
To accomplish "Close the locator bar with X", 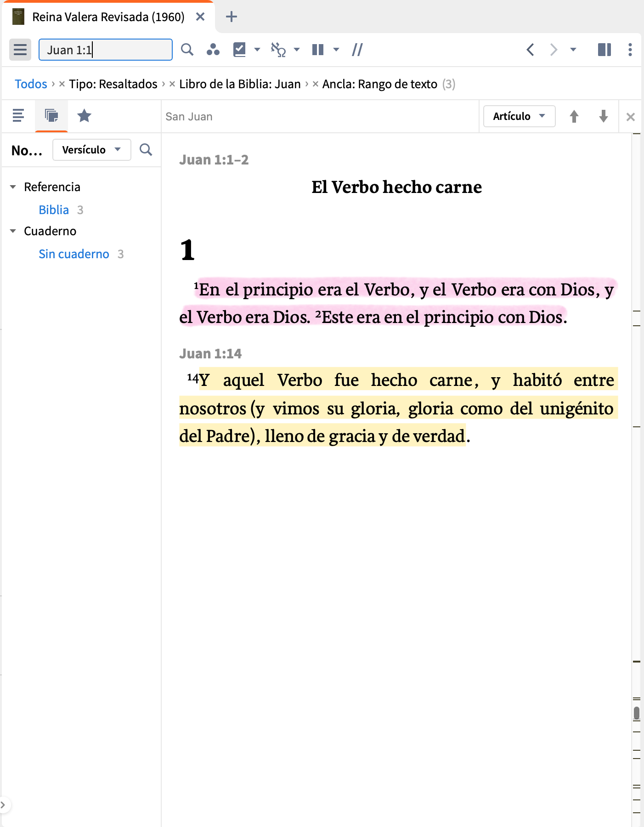I will tap(631, 117).
